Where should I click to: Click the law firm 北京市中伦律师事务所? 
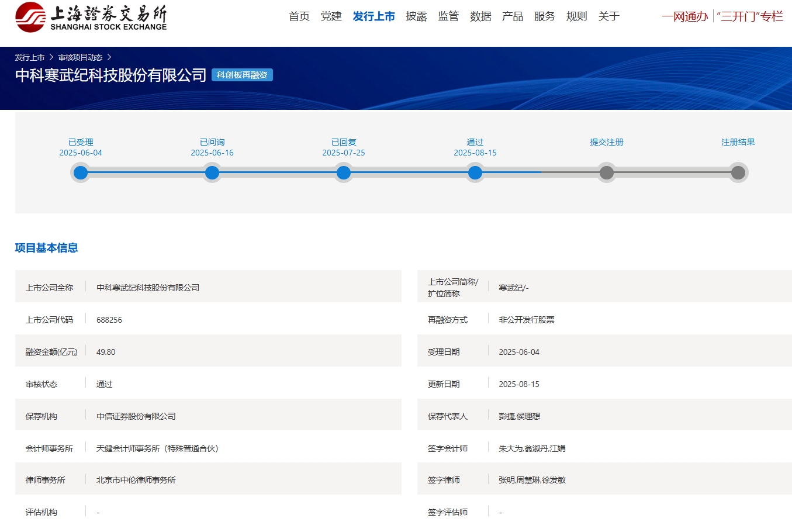[136, 480]
